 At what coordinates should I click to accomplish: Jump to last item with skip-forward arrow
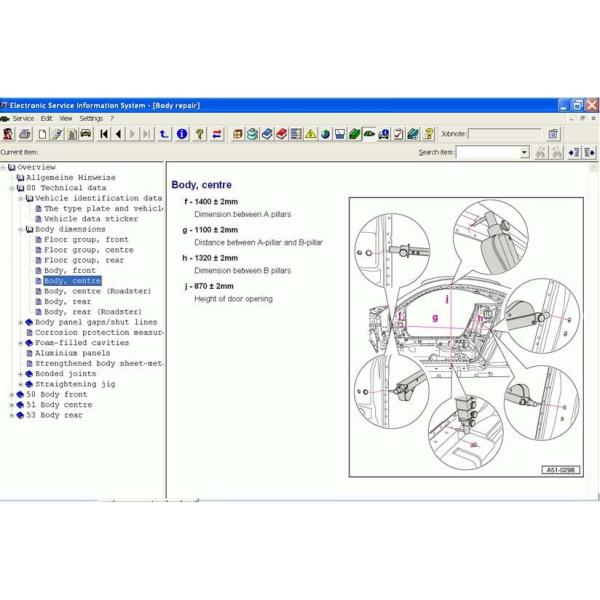pyautogui.click(x=147, y=134)
